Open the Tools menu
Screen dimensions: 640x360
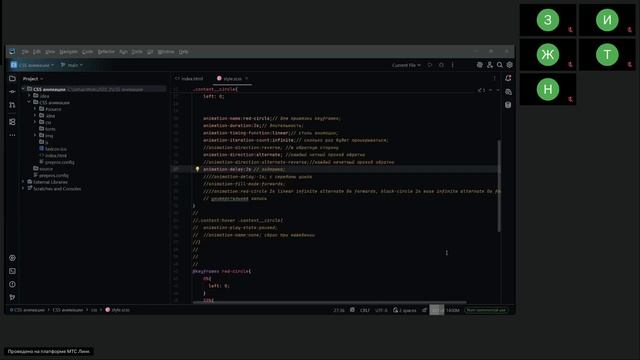click(x=137, y=52)
